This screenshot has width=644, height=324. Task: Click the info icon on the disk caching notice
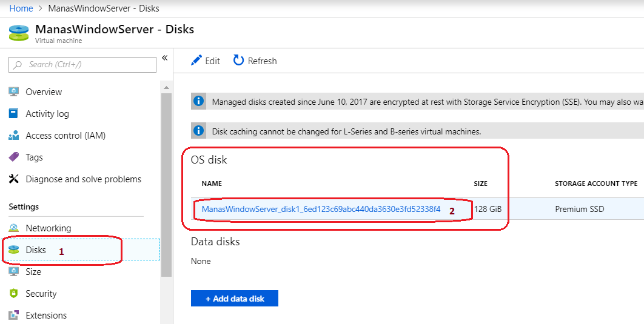(x=198, y=130)
